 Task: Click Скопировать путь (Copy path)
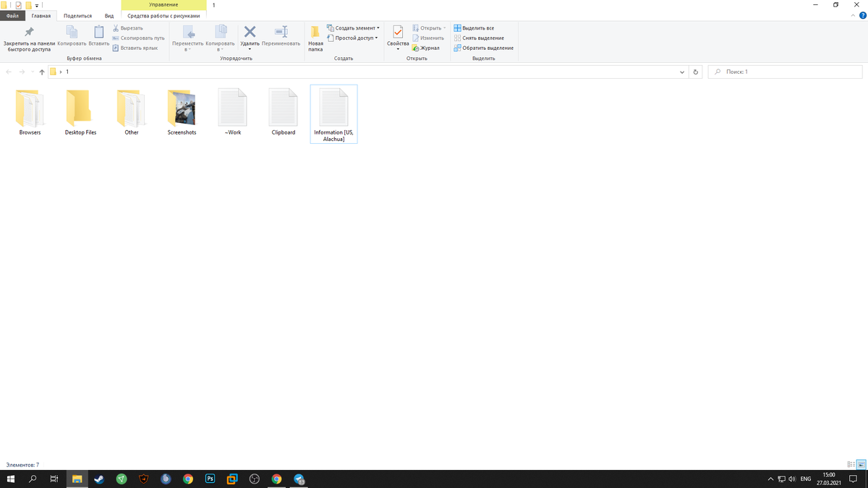click(x=138, y=38)
